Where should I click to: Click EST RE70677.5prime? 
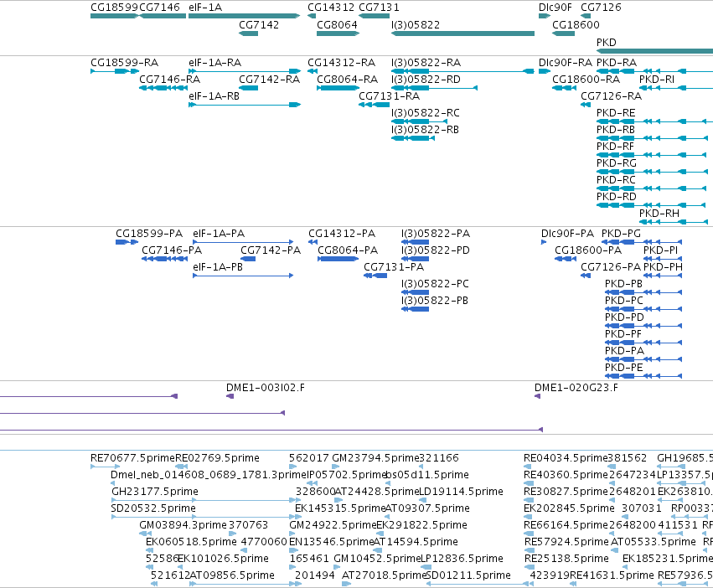pyautogui.click(x=132, y=458)
